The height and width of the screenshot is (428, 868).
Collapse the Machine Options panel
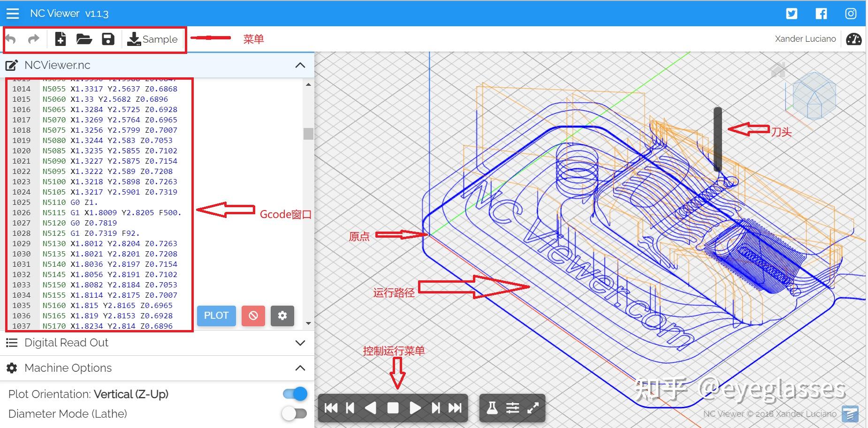pyautogui.click(x=300, y=368)
